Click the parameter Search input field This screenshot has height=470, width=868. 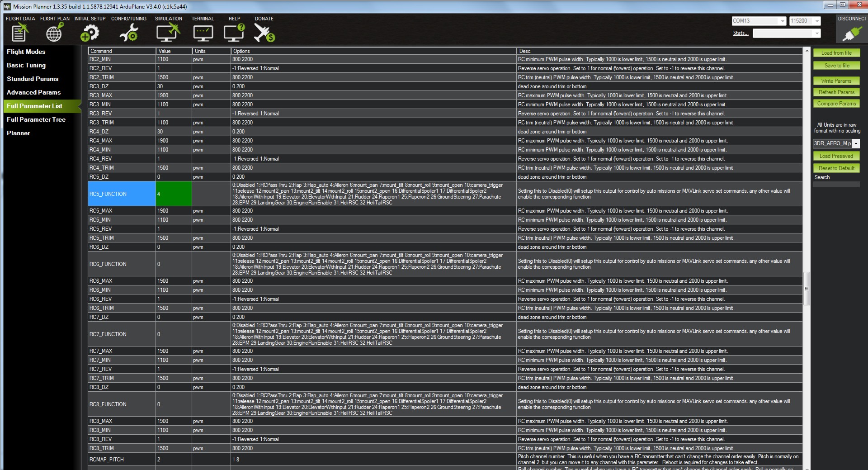836,185
